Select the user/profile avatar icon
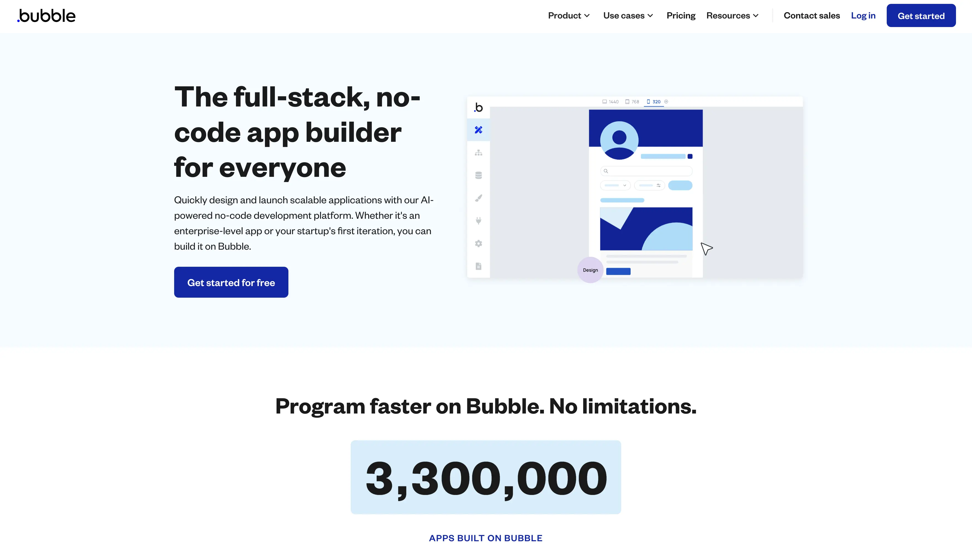The width and height of the screenshot is (972, 560). click(620, 139)
